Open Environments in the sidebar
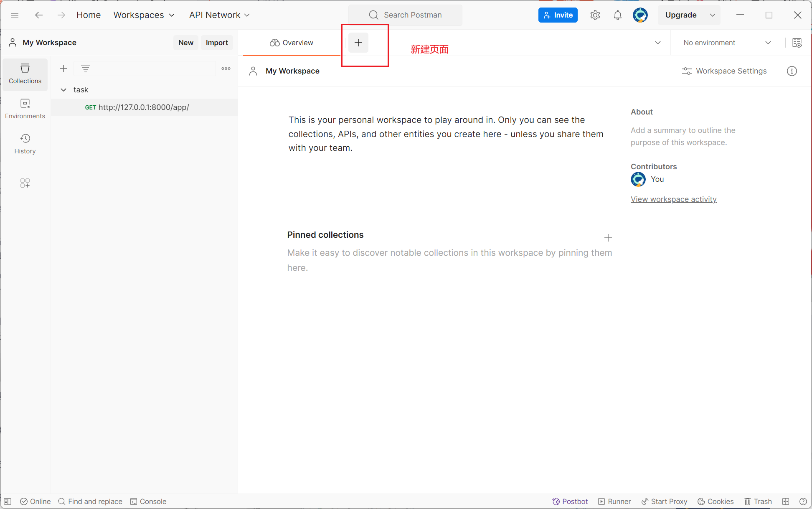This screenshot has height=509, width=812. [x=25, y=109]
